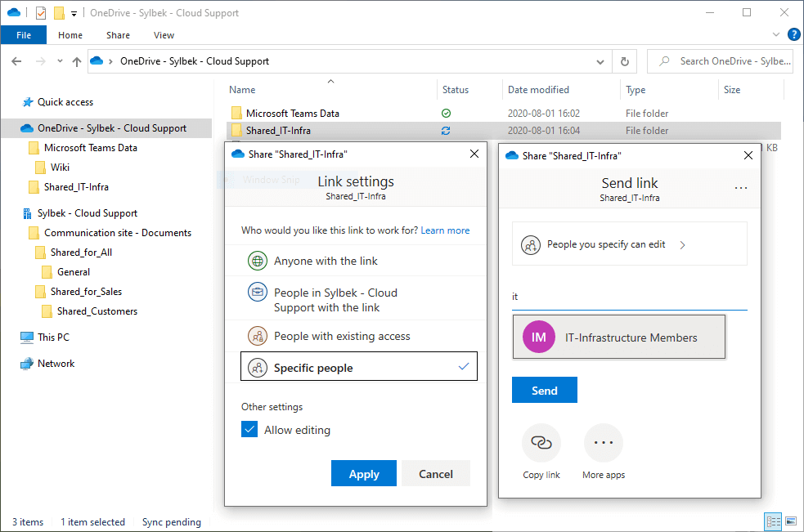Open the View ribbon tab
The height and width of the screenshot is (532, 804).
click(164, 35)
